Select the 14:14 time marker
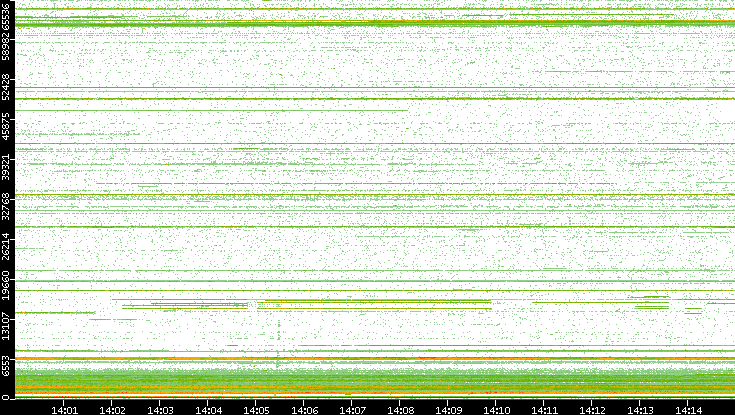Viewport: 735px width, 415px height. coord(688,408)
